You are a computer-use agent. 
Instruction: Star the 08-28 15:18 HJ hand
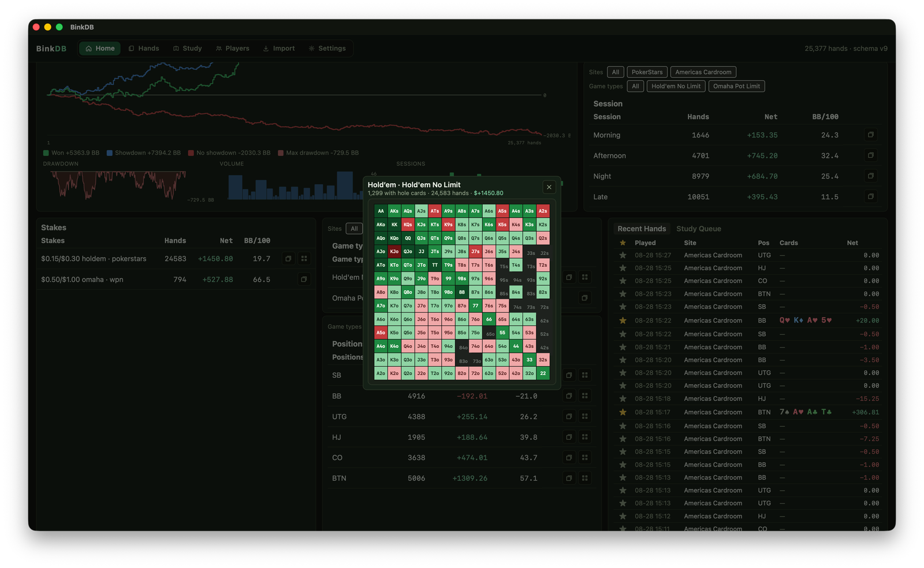click(623, 399)
